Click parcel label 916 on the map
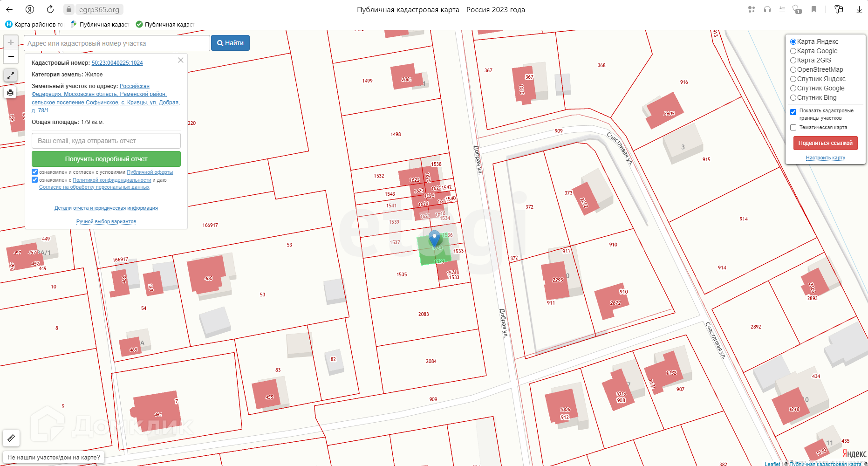 tap(684, 82)
